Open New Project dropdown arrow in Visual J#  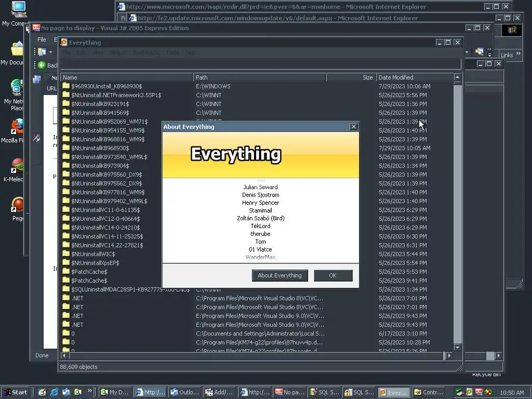point(50,52)
